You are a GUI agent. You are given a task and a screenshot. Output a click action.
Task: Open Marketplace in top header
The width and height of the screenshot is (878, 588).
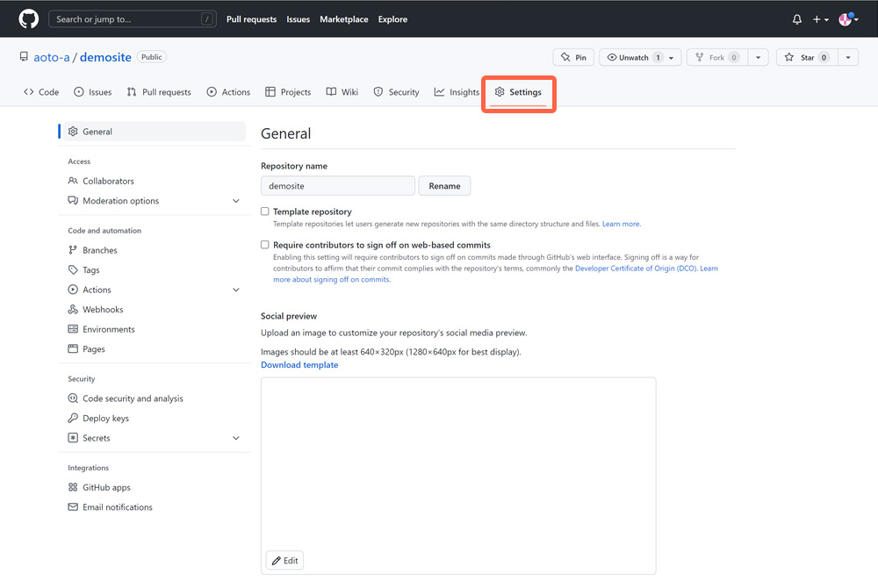click(344, 19)
